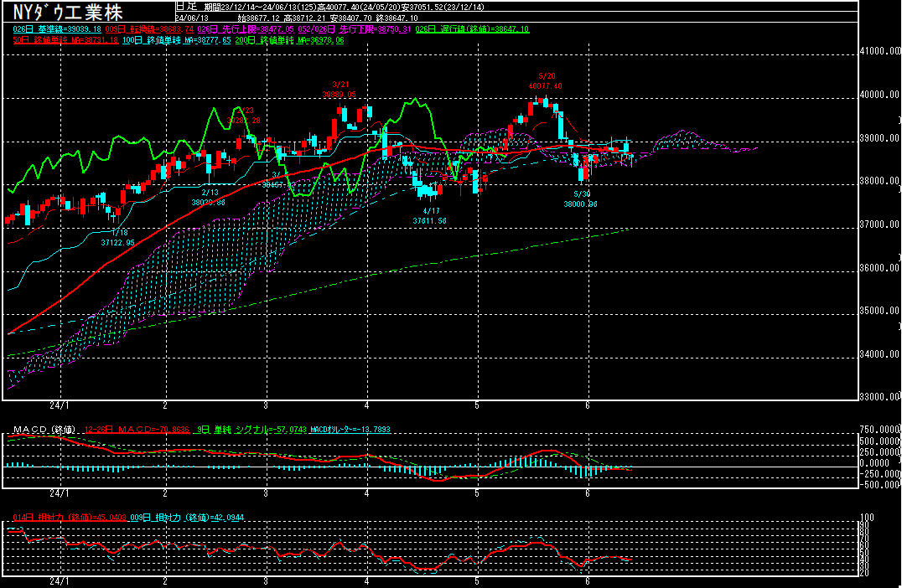Image resolution: width=902 pixels, height=588 pixels.
Task: Click the 36000.00 price axis label
Action: [x=880, y=267]
